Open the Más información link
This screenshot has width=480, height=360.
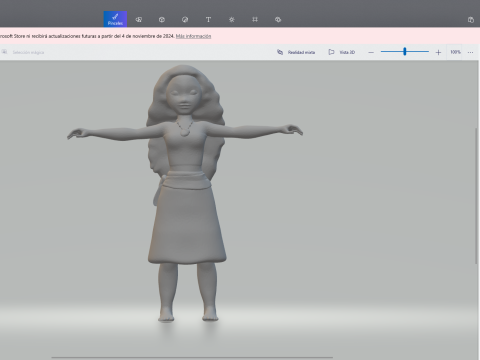click(193, 36)
